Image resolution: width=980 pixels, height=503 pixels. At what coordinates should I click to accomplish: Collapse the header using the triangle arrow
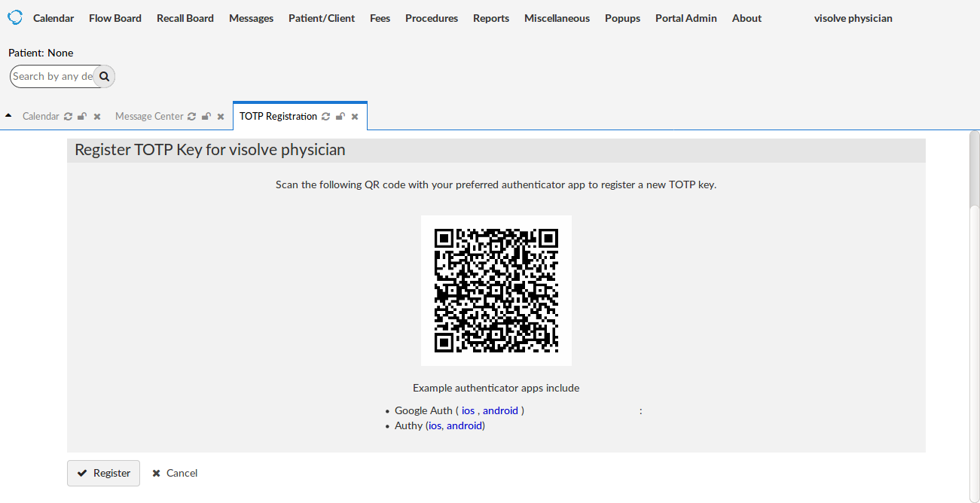[x=8, y=115]
